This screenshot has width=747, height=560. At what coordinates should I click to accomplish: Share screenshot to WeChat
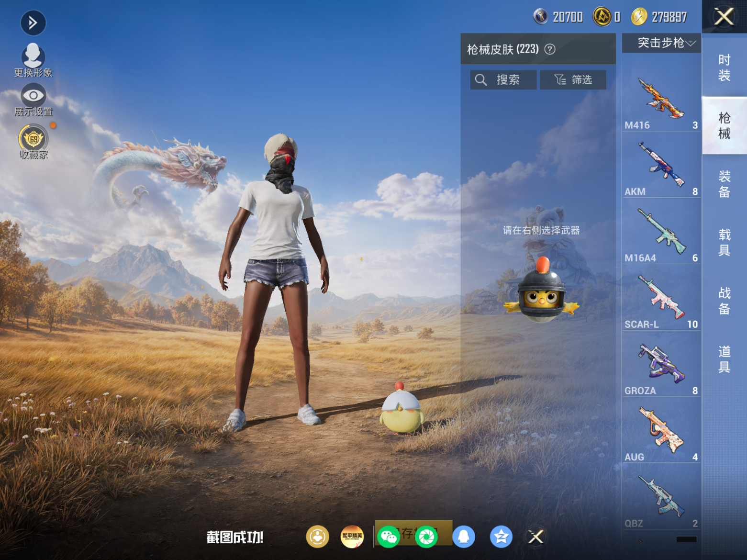pyautogui.click(x=389, y=537)
